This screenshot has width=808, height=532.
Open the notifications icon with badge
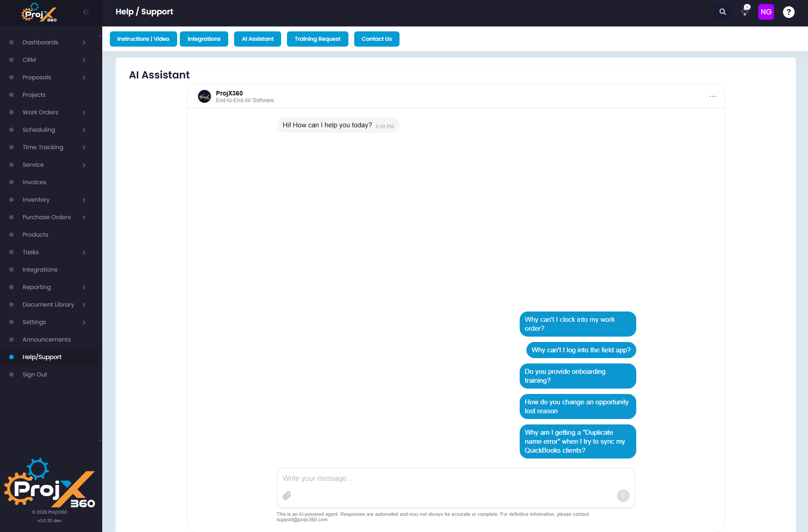coord(745,11)
